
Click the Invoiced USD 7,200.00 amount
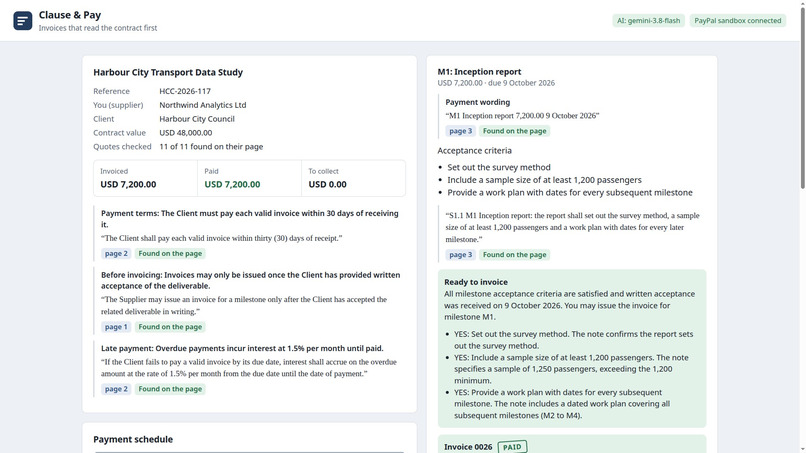[129, 185]
